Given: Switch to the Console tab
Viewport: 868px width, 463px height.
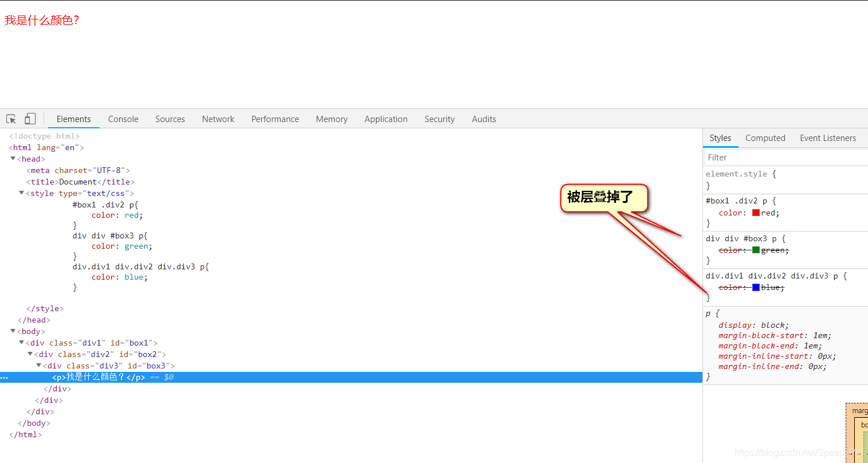Looking at the screenshot, I should point(123,119).
